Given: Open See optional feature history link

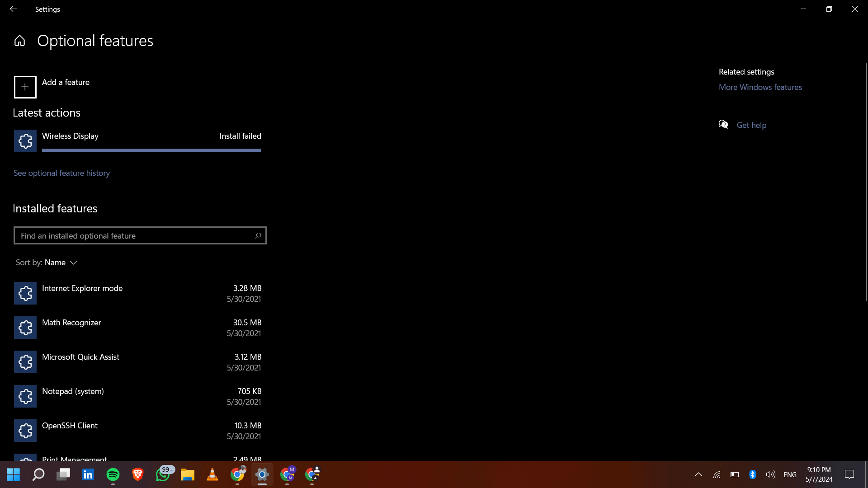Looking at the screenshot, I should point(61,173).
